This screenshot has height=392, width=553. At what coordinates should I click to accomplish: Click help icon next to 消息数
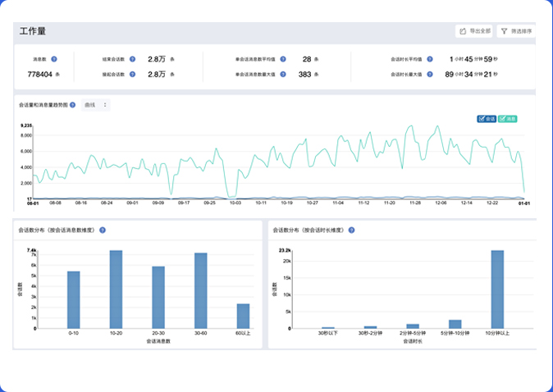[54, 59]
